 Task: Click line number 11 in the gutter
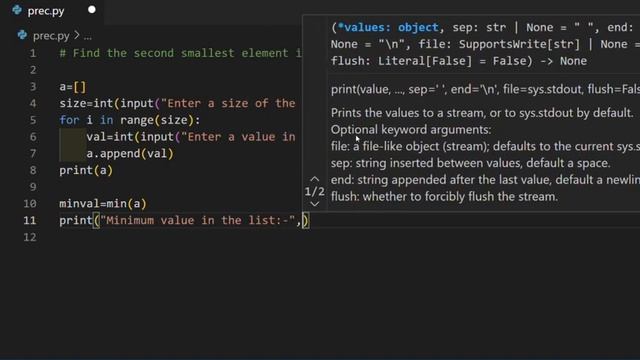(x=29, y=221)
